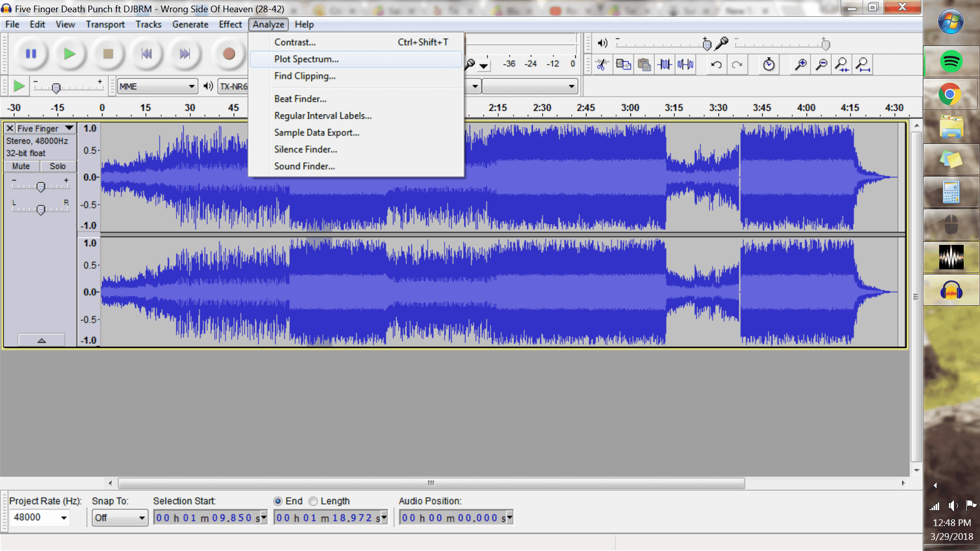
Task: Open the Snap To dropdown
Action: [120, 518]
